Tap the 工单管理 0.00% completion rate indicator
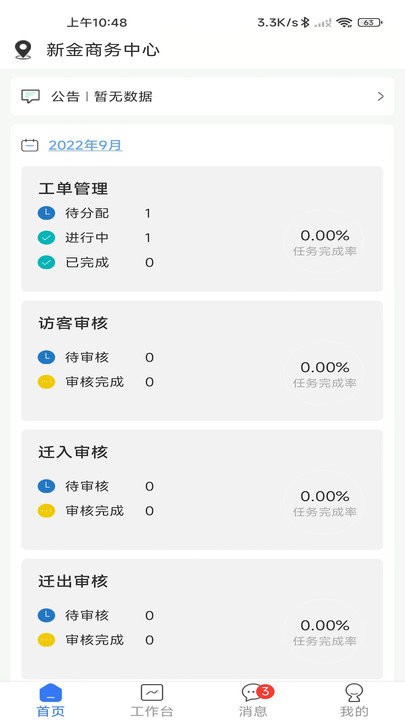405x720 pixels. coord(325,242)
